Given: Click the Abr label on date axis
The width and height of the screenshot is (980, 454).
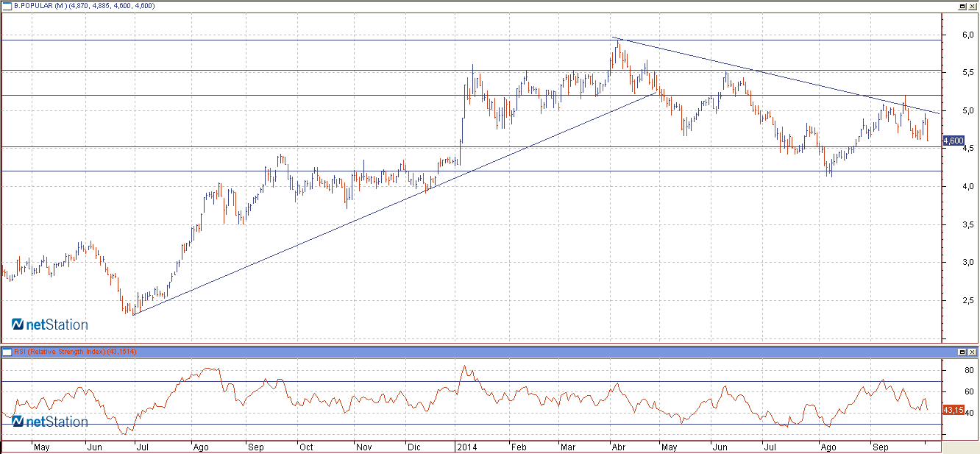Looking at the screenshot, I should point(619,447).
